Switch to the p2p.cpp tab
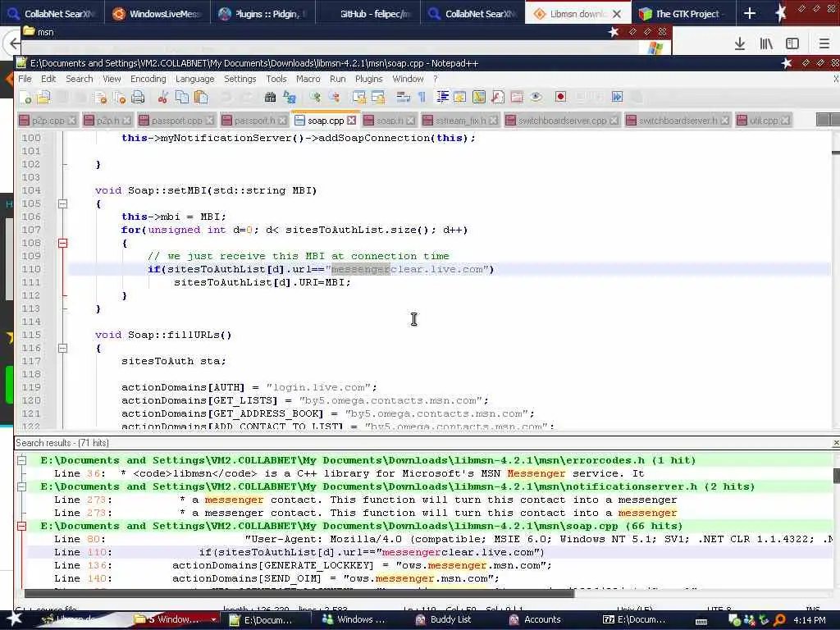This screenshot has height=630, width=840. point(48,121)
